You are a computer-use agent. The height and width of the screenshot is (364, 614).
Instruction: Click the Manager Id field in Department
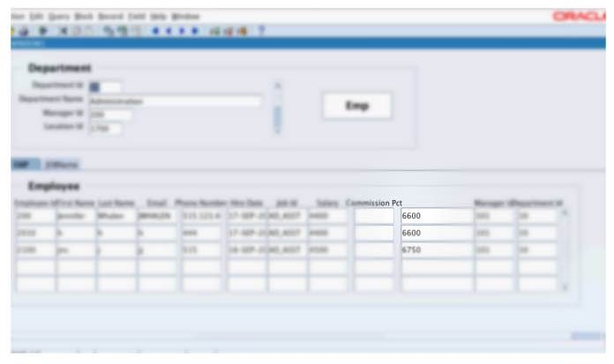click(109, 115)
